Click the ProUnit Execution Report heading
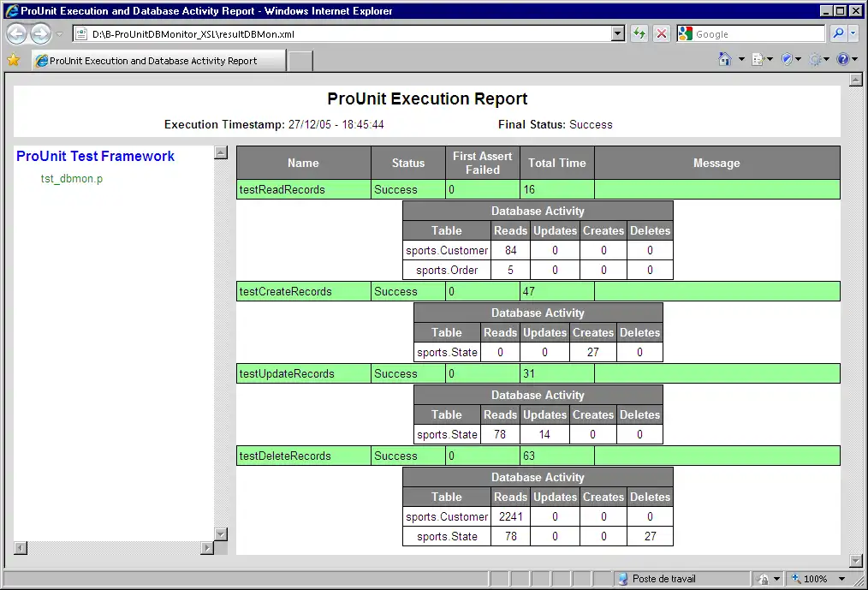Image resolution: width=868 pixels, height=590 pixels. pos(427,98)
